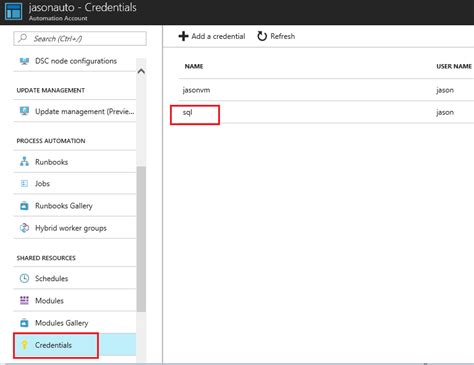This screenshot has height=365, width=474.
Task: Click the Automation Account icon in the header
Action: (x=13, y=11)
